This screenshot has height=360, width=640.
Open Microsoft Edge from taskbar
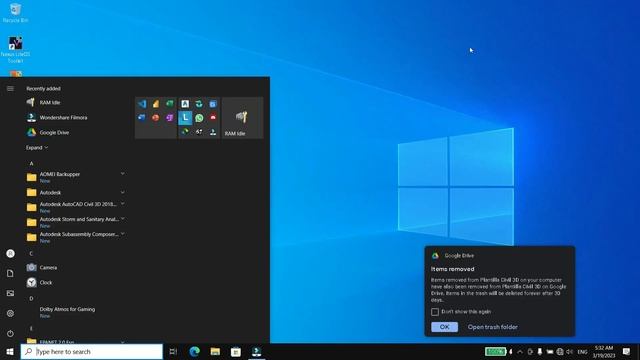195,351
